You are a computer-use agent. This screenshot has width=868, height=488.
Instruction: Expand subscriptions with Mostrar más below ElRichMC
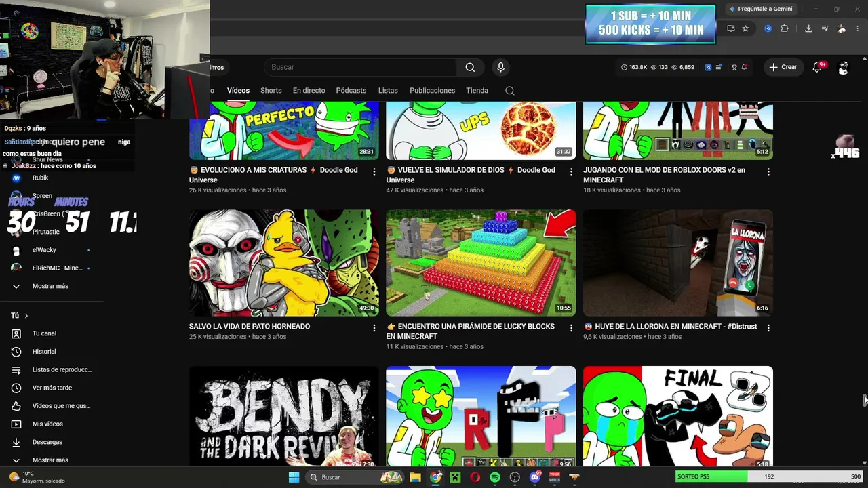52,286
